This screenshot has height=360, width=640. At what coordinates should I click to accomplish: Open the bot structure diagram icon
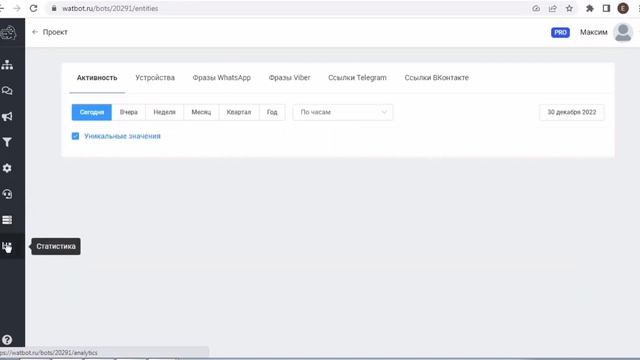tap(7, 64)
